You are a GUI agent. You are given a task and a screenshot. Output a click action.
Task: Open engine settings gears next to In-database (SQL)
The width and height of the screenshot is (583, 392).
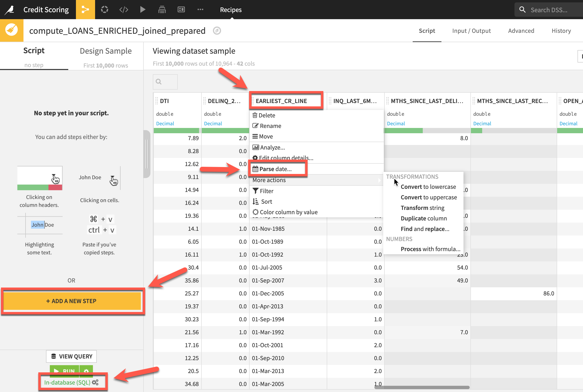(95, 382)
